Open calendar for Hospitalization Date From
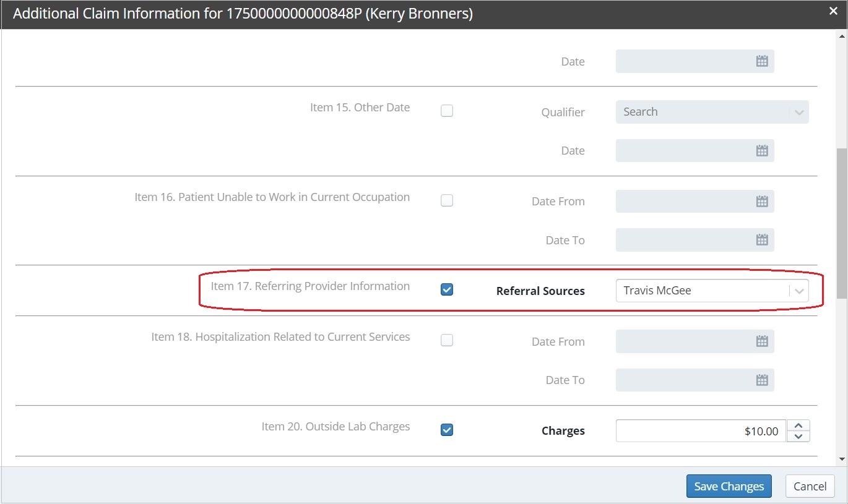 coord(762,341)
